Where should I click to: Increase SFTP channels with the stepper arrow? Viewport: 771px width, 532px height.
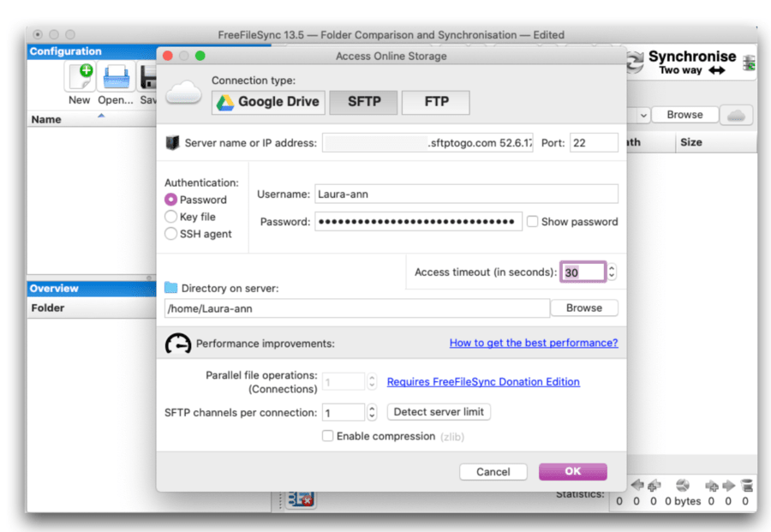[370, 409]
